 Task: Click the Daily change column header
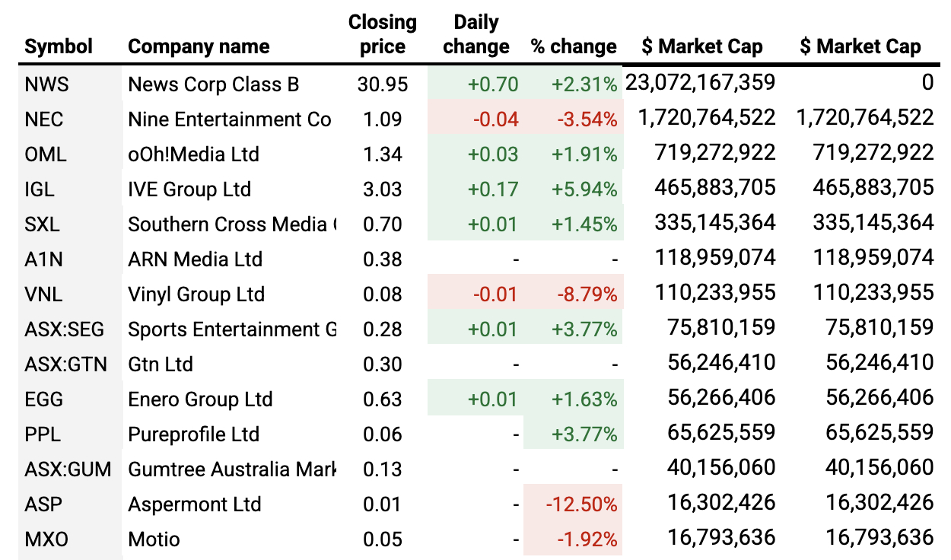coord(475,34)
